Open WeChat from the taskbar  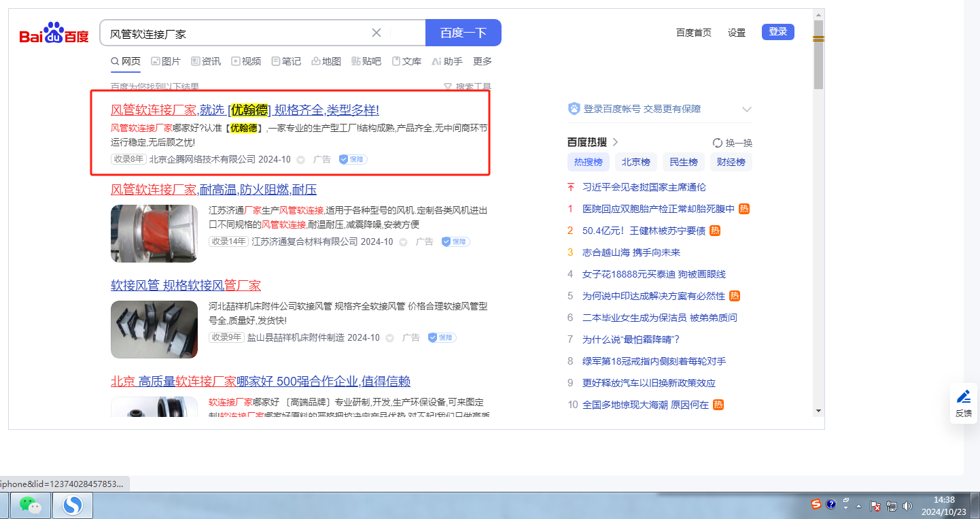(29, 505)
